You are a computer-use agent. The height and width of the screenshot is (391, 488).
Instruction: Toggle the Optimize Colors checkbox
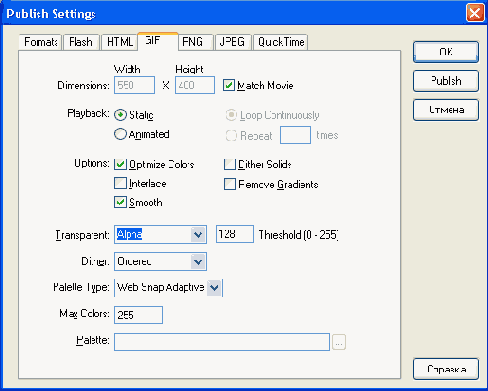coord(120,164)
